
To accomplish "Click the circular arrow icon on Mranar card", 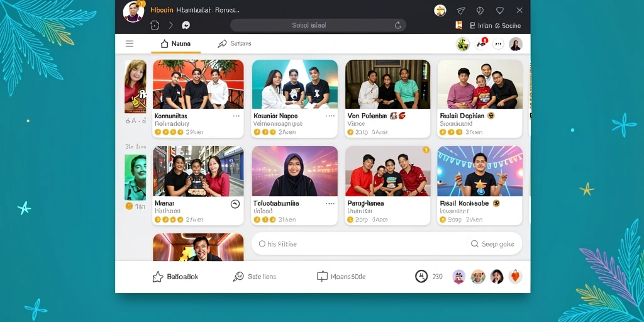I will click(x=235, y=204).
